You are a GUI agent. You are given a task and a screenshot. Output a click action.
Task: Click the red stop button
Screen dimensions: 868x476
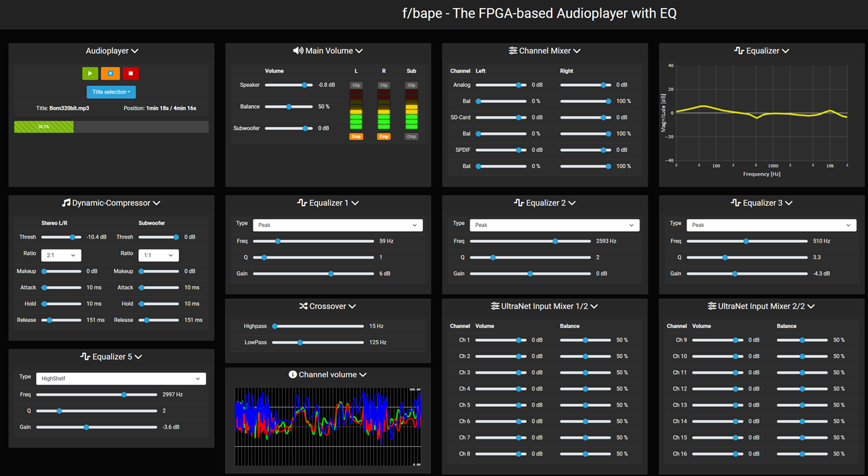click(x=131, y=73)
